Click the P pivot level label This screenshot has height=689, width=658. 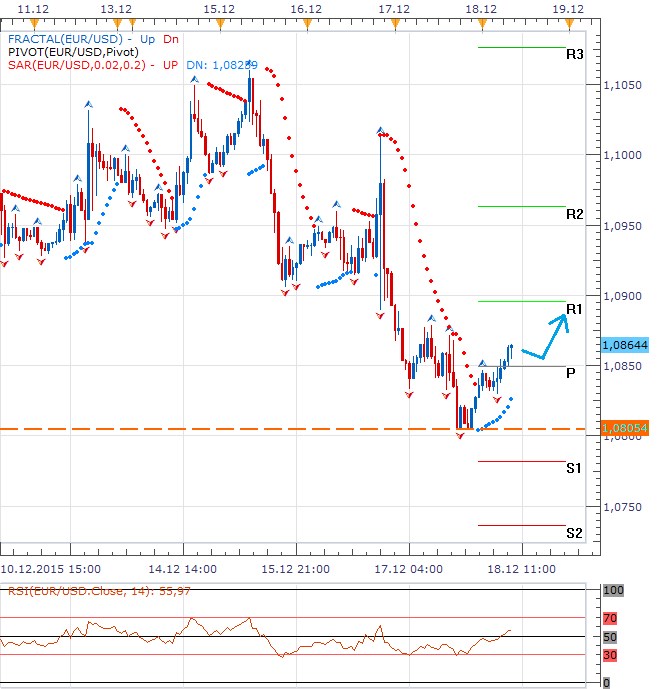pos(570,373)
